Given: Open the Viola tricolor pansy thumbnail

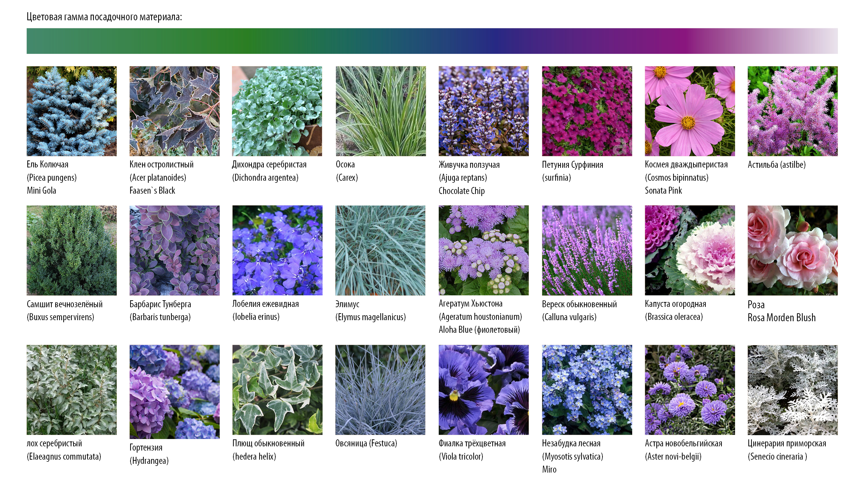Looking at the screenshot, I should tap(484, 390).
